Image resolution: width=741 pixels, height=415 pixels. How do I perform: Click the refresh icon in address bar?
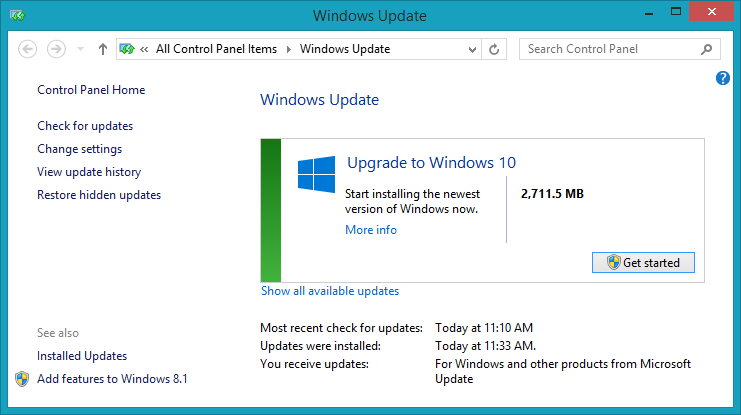click(494, 49)
